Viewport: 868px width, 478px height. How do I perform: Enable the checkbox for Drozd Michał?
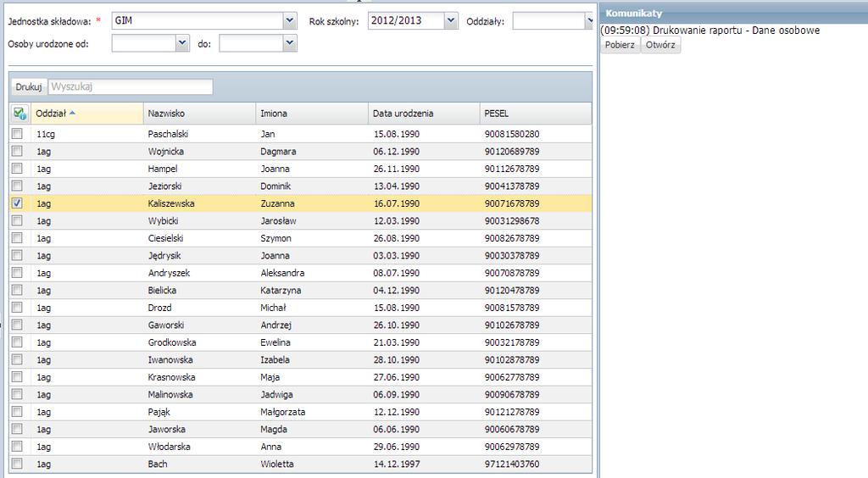(x=17, y=307)
